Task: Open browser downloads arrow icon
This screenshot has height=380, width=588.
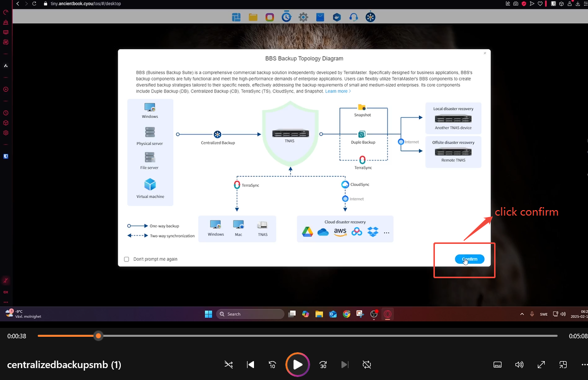Action: pyautogui.click(x=578, y=3)
